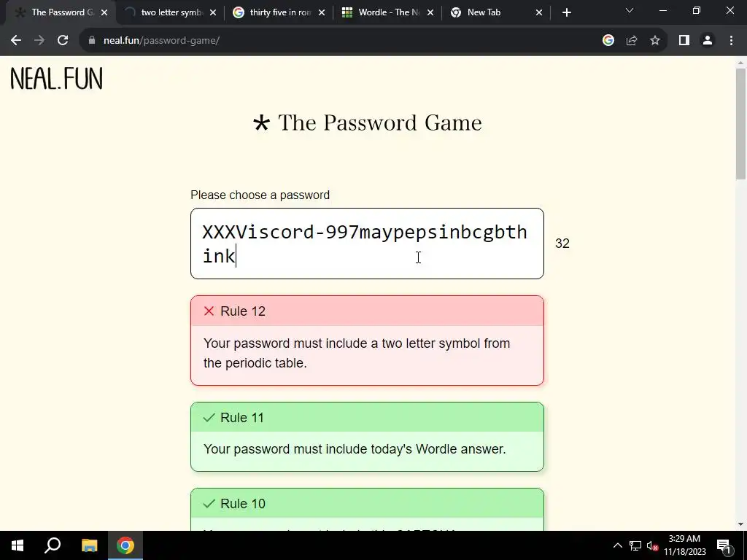This screenshot has height=560, width=747.
Task: Open the browser side panel
Action: point(684,41)
